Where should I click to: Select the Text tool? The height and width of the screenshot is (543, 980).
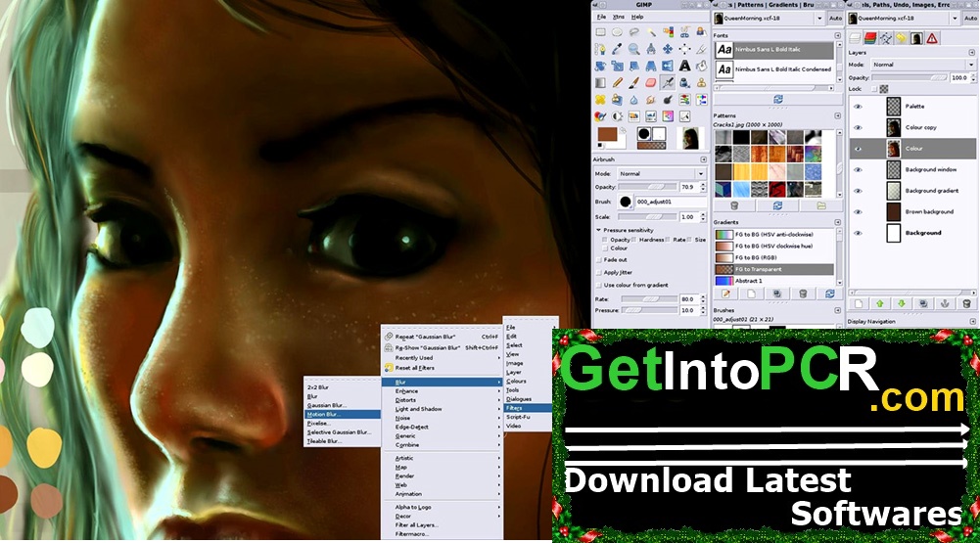685,66
